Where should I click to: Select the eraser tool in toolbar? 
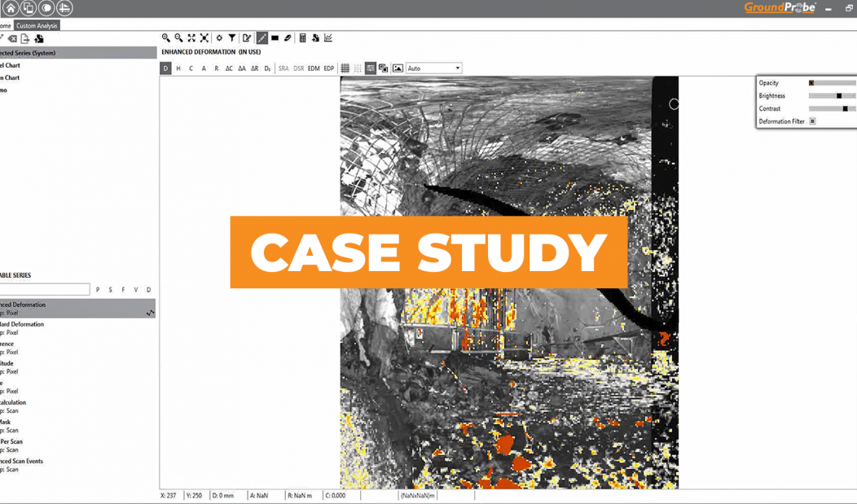288,38
